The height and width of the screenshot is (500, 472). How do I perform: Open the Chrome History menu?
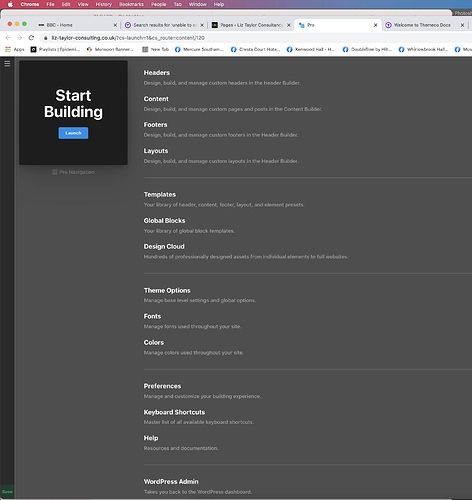click(104, 4)
